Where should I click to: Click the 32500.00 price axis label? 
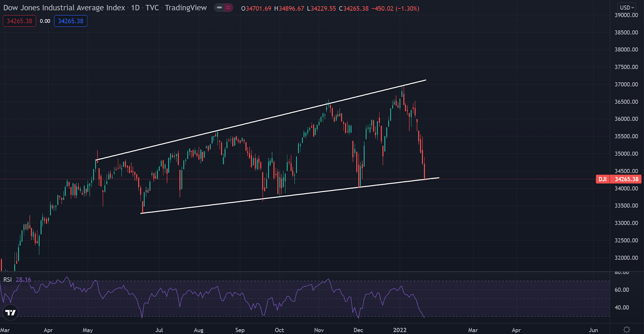(x=626, y=241)
